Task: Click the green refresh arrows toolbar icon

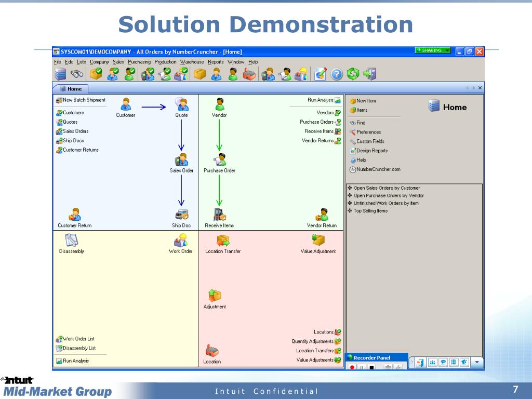Action: 353,74
